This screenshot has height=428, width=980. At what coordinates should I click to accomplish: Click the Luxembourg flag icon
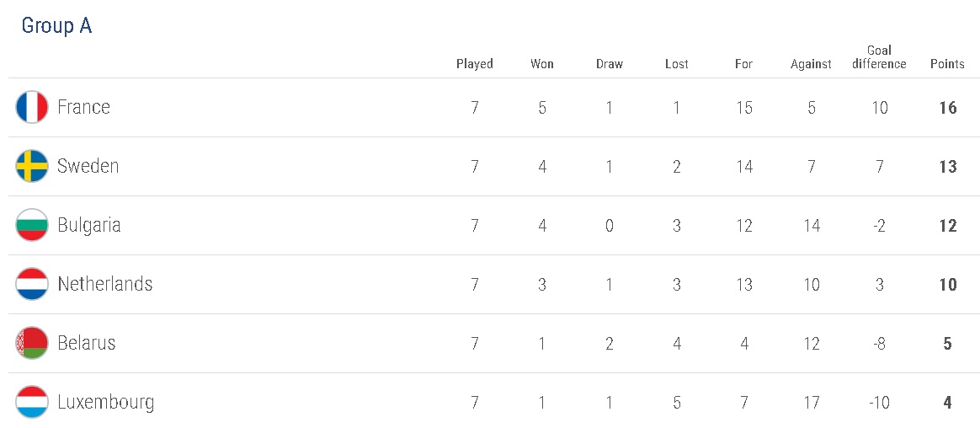click(x=32, y=403)
